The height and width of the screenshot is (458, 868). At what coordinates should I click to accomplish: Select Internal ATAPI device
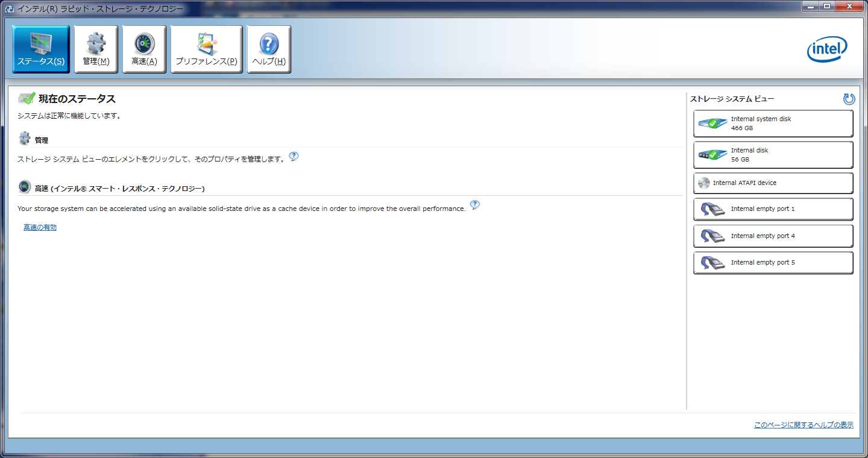click(773, 183)
